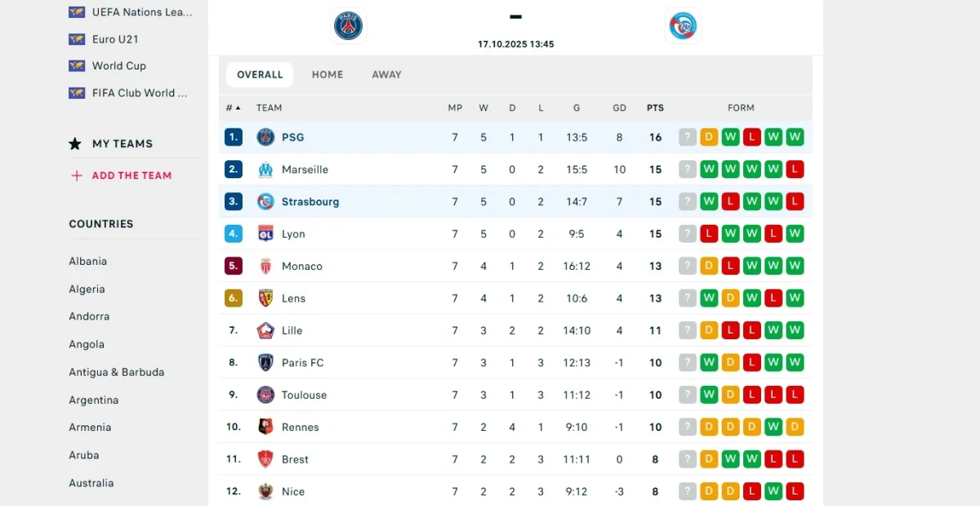The image size is (980, 506).
Task: Switch to the Away standings tab
Action: (x=386, y=74)
